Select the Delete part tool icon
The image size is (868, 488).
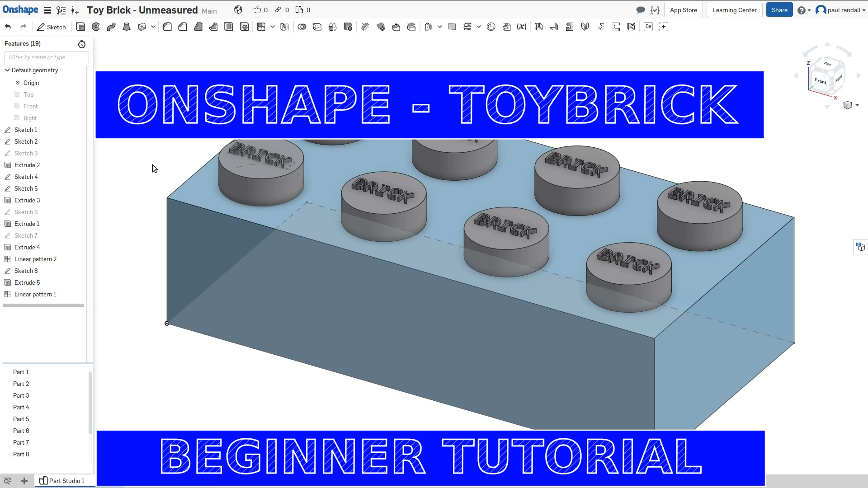coord(348,27)
